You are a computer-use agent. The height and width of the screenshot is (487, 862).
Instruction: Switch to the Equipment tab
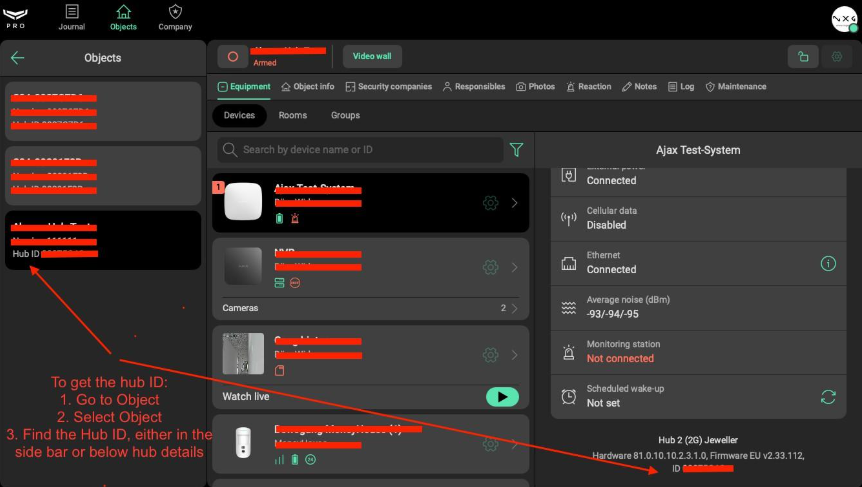(x=244, y=87)
